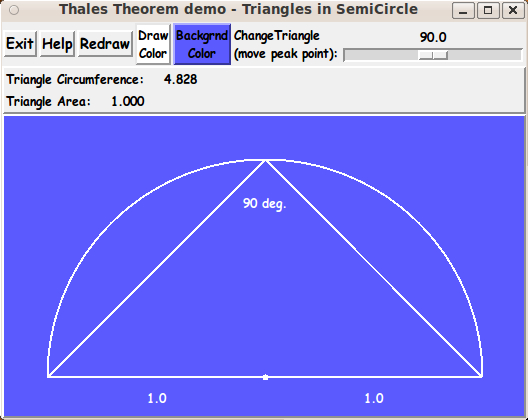
Task: Change the Backgrnd Color
Action: [202, 44]
